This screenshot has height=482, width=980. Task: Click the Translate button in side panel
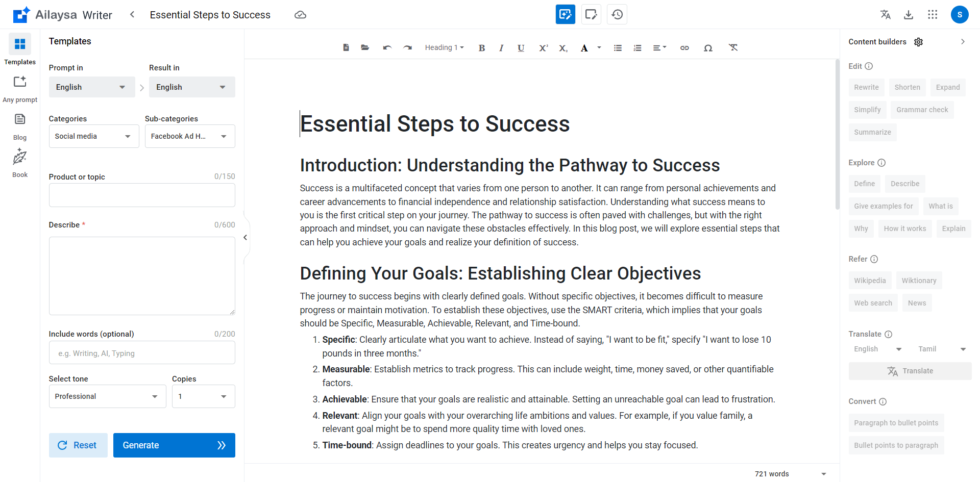[910, 371]
